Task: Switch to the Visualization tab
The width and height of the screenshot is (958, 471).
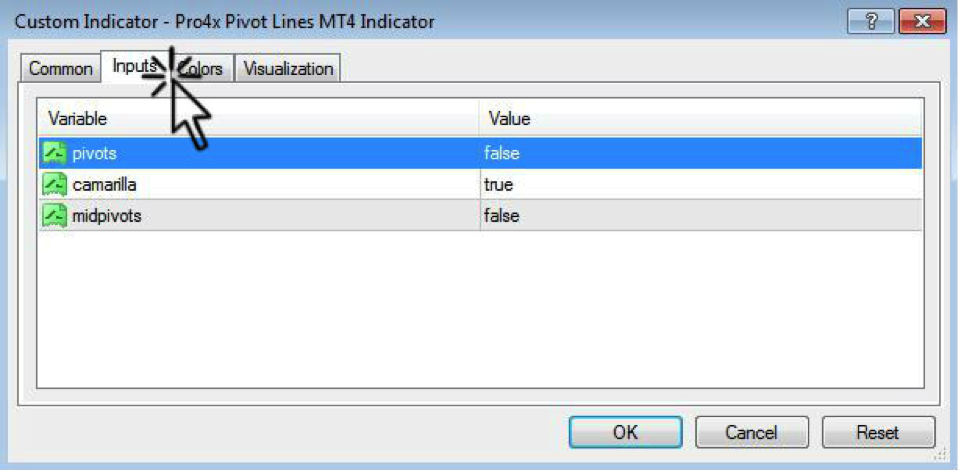Action: click(x=288, y=69)
